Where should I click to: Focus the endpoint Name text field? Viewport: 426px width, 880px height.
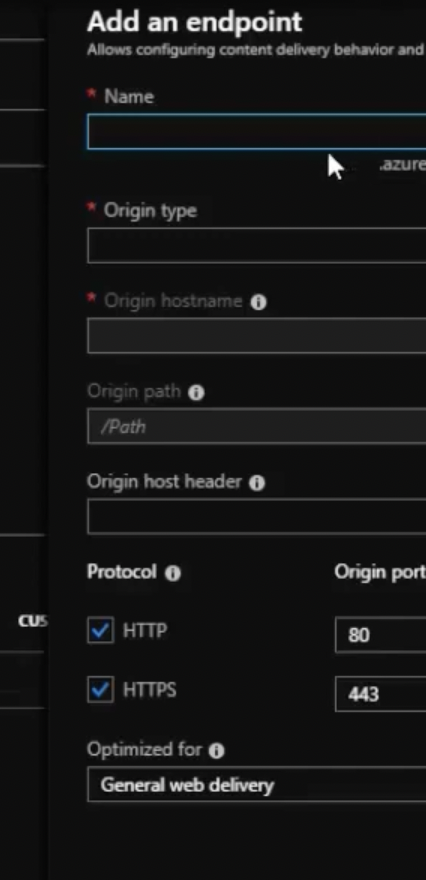pyautogui.click(x=256, y=132)
